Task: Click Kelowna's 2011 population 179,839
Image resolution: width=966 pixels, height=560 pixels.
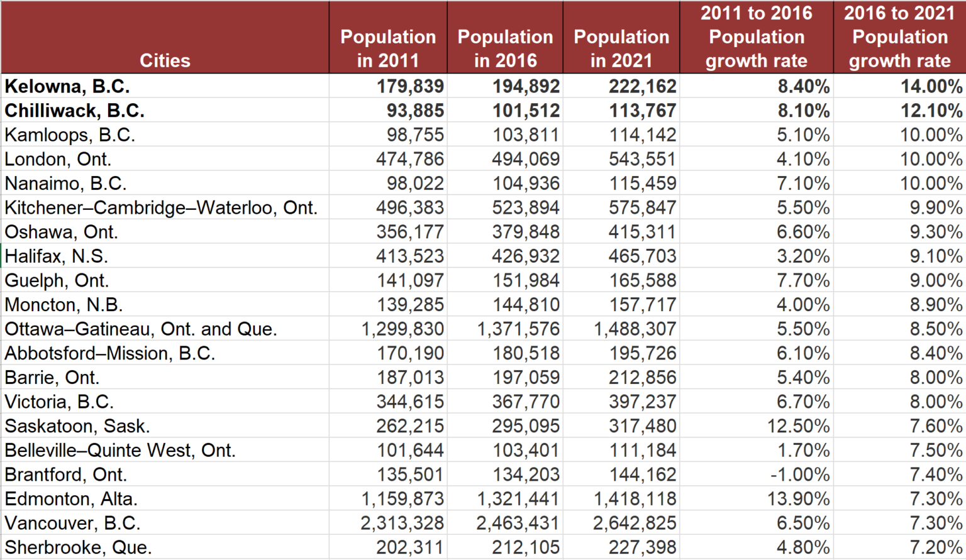Action: tap(388, 86)
